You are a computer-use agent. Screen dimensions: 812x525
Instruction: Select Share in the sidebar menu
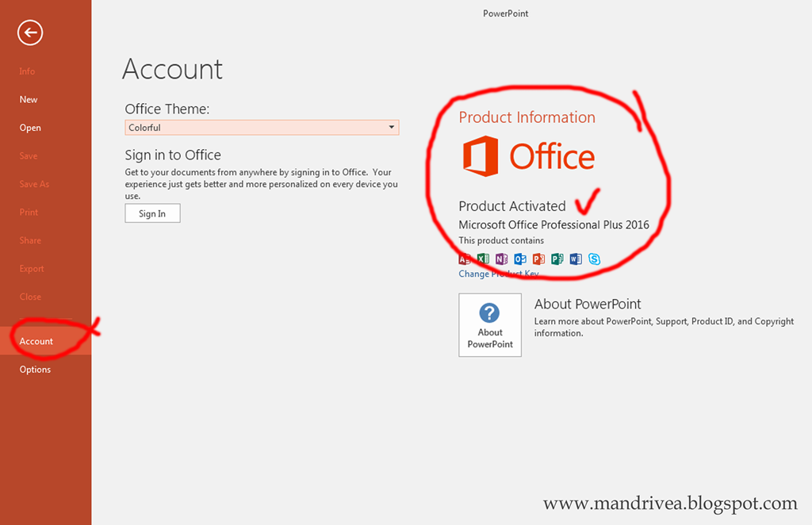[x=30, y=240]
